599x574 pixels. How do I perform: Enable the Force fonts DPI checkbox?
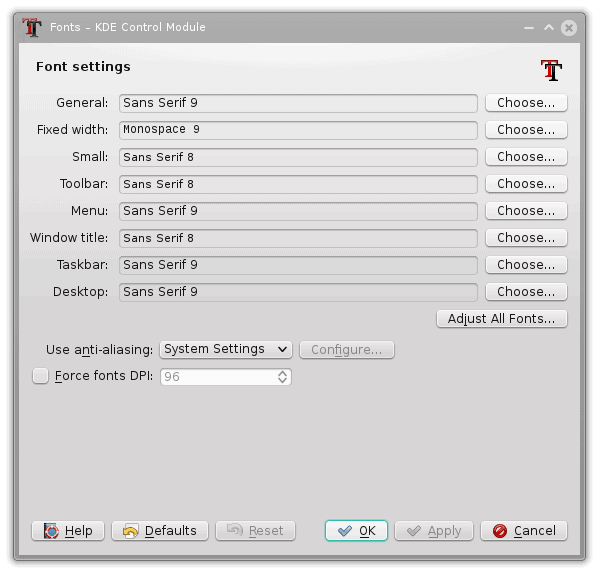(x=40, y=376)
